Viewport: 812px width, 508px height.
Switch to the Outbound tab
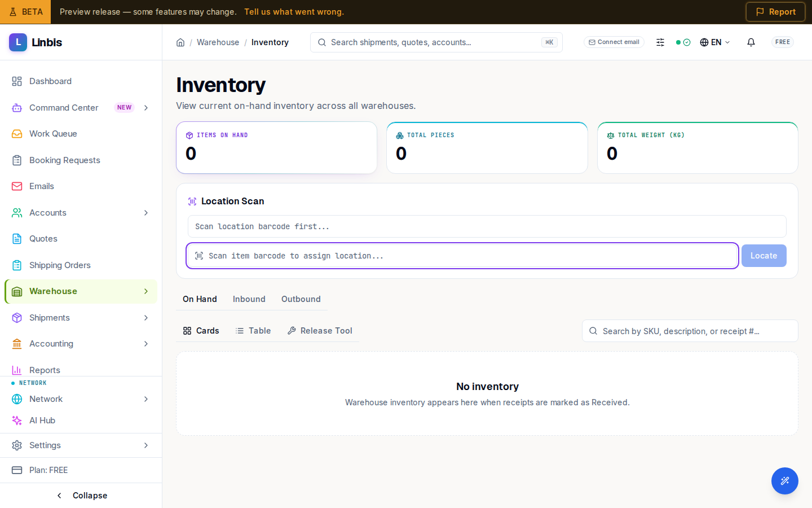pyautogui.click(x=301, y=299)
